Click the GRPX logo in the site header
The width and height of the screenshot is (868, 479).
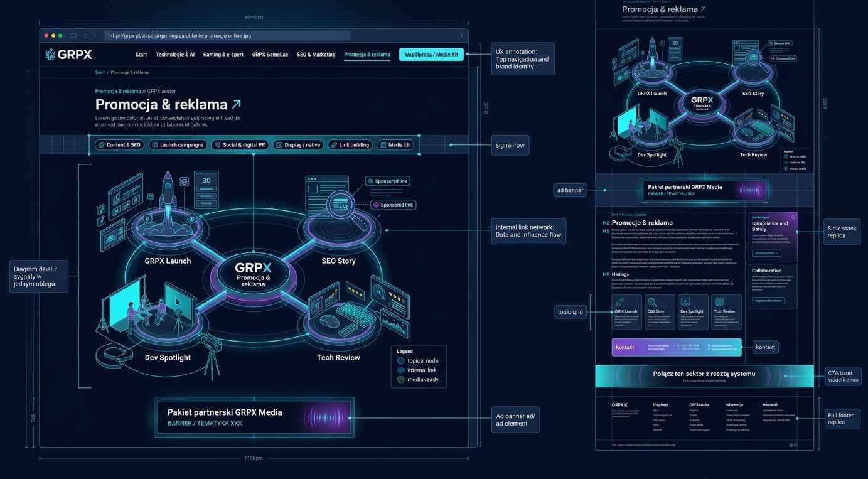[69, 55]
